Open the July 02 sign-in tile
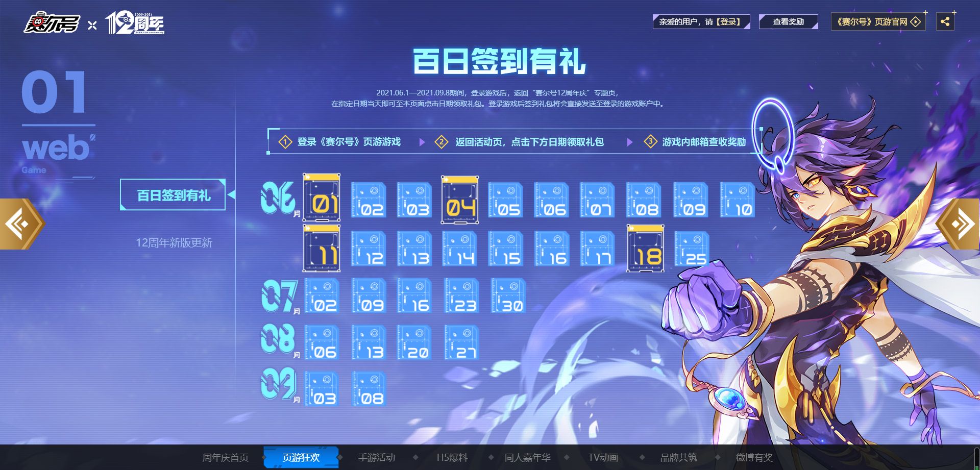980x470 pixels. pos(322,296)
